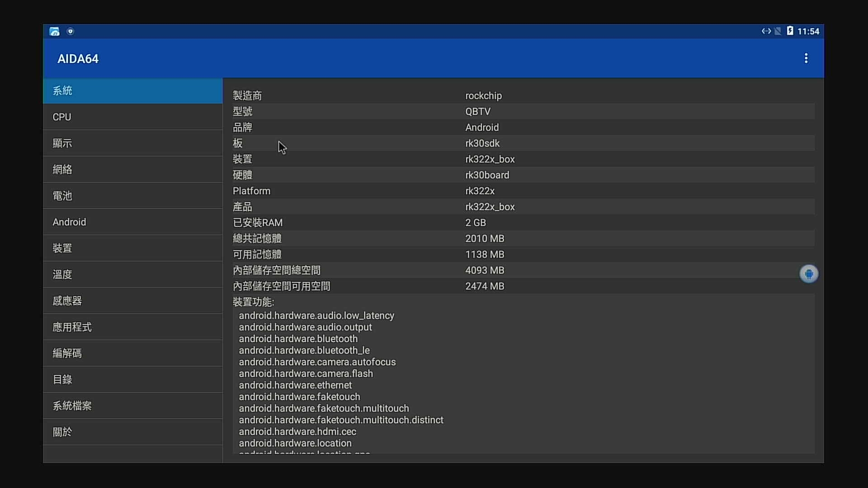The height and width of the screenshot is (488, 868).
Task: Select the 品牌 Android value
Action: point(482,127)
